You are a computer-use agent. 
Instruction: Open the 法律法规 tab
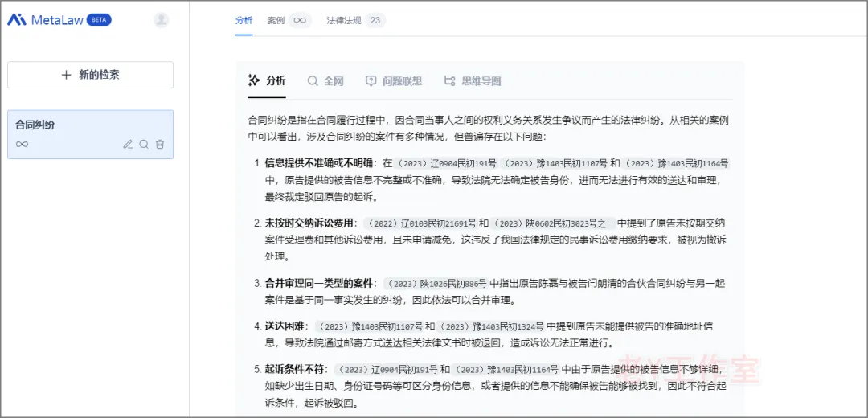(x=344, y=20)
